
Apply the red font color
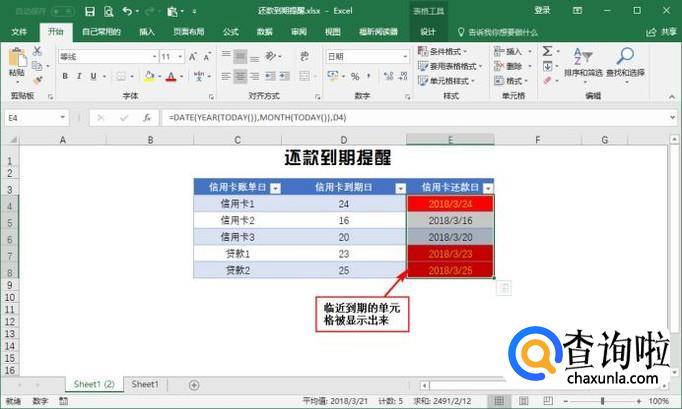(171, 77)
